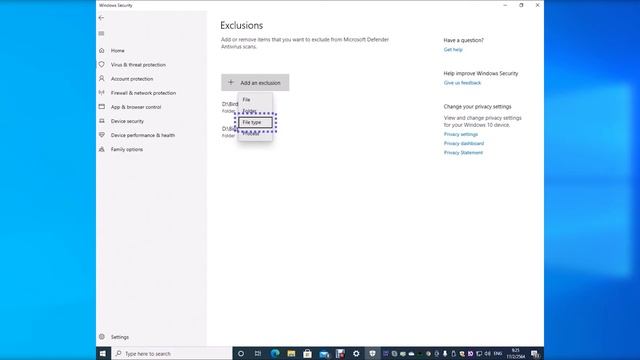Open App & browser control
The width and height of the screenshot is (640, 360).
(x=136, y=107)
